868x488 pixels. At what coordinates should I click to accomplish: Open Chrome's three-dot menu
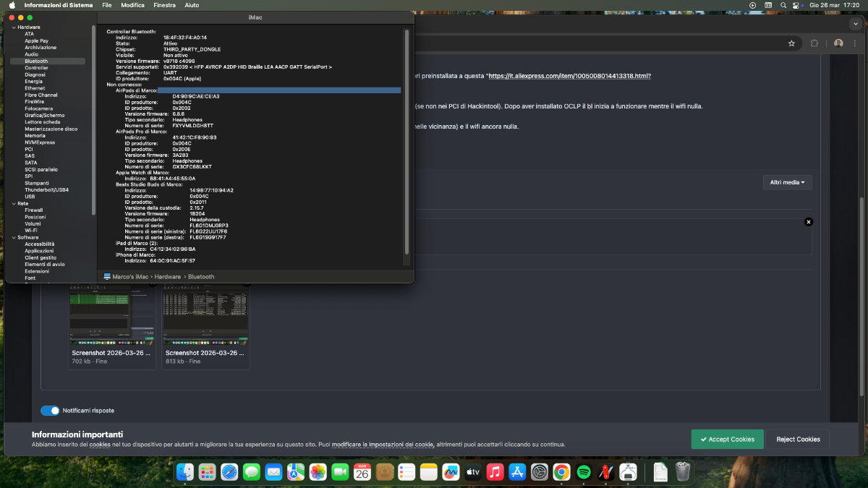(x=856, y=43)
